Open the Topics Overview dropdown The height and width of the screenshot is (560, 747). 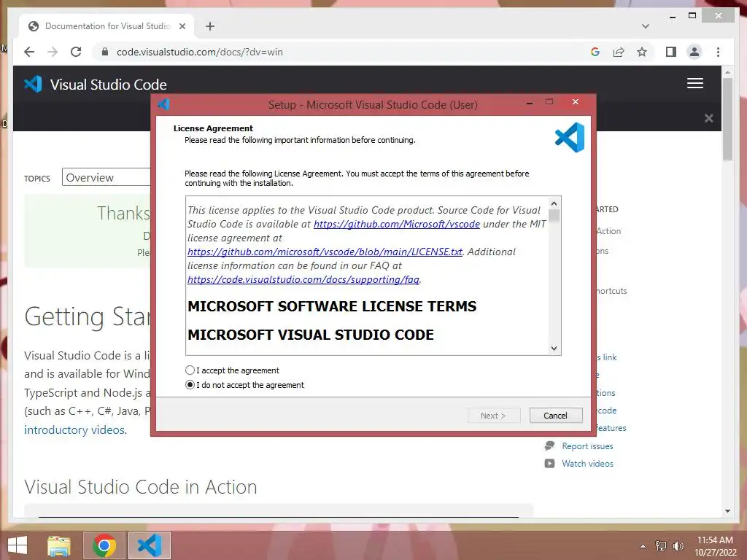pyautogui.click(x=107, y=177)
